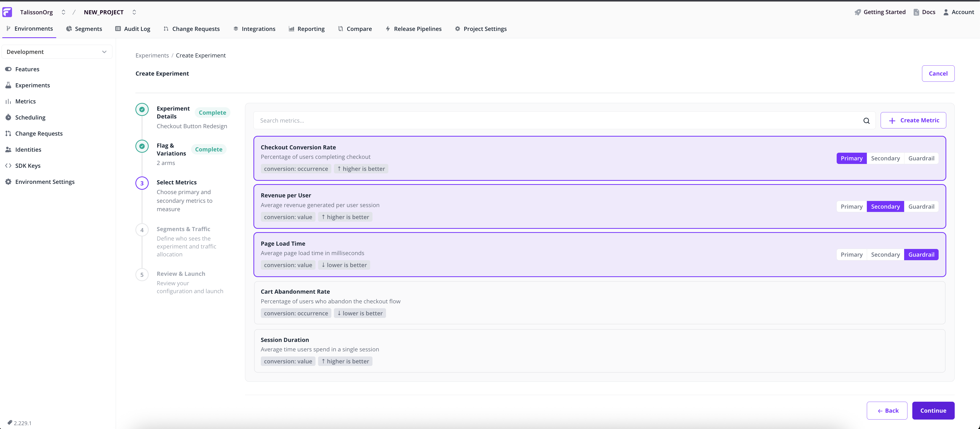Expand the TalissonOrg organization switcher

coord(64,12)
